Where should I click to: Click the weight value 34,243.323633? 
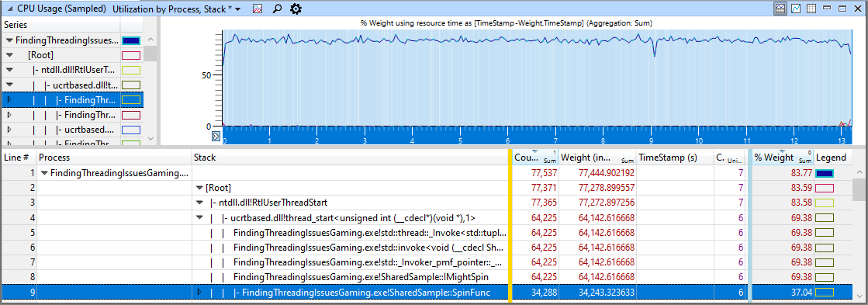tap(607, 292)
